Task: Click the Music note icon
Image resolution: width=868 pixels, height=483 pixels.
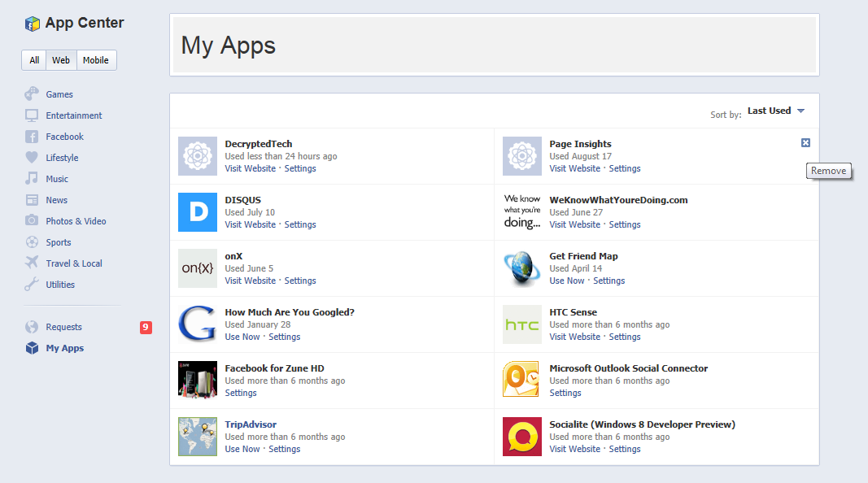Action: (32, 178)
